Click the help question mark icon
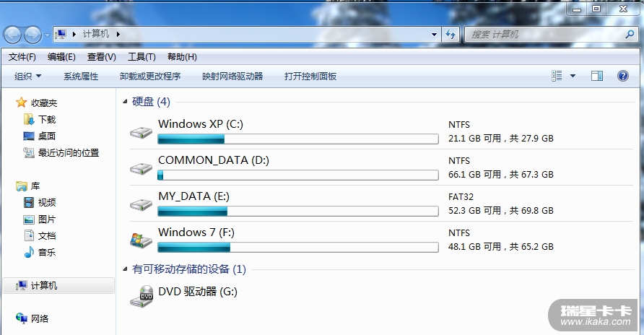 (622, 76)
